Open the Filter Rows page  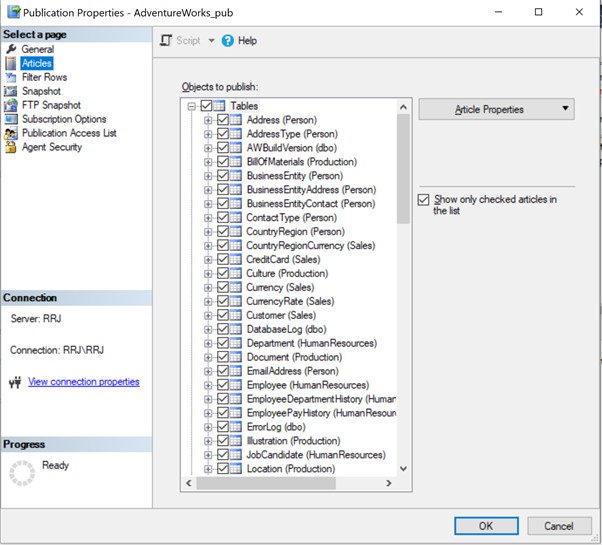pos(45,77)
